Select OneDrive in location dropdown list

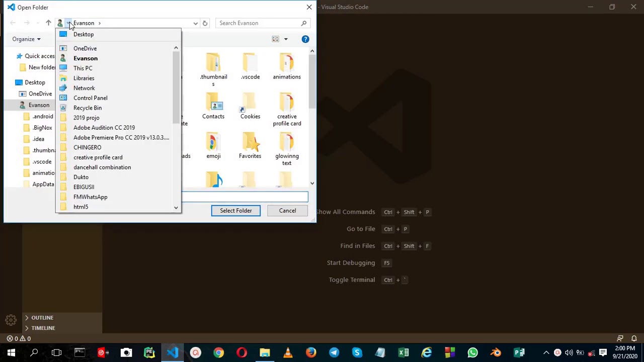pos(85,48)
